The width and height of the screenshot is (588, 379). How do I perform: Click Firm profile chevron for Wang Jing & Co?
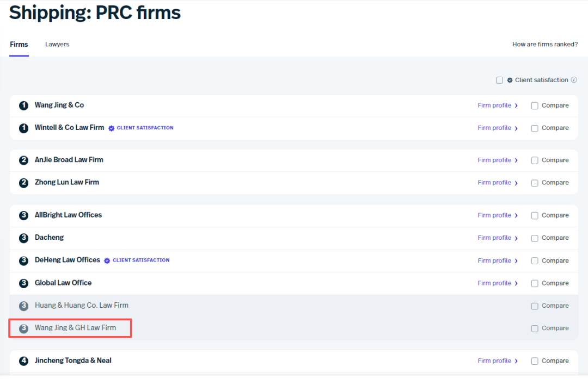(x=516, y=106)
